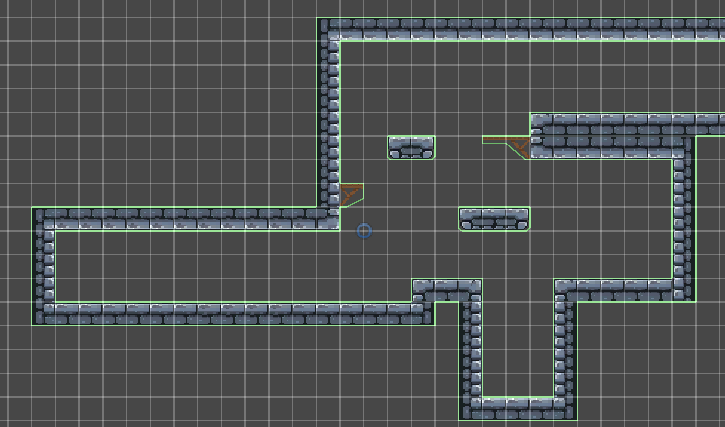Select the pit's left stone wall
This screenshot has width=725, height=427.
point(470,350)
